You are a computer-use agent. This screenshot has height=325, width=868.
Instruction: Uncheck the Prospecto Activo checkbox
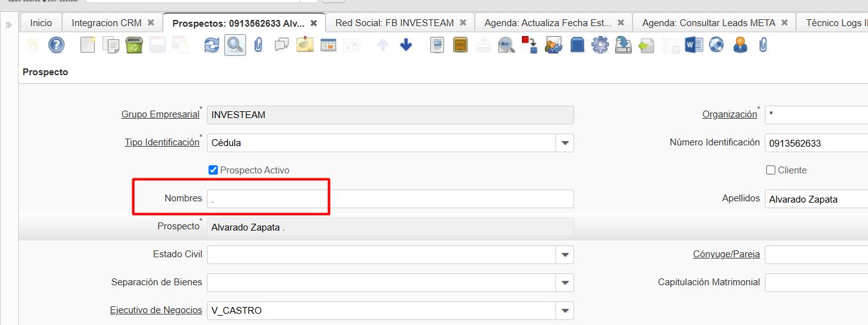coord(213,170)
